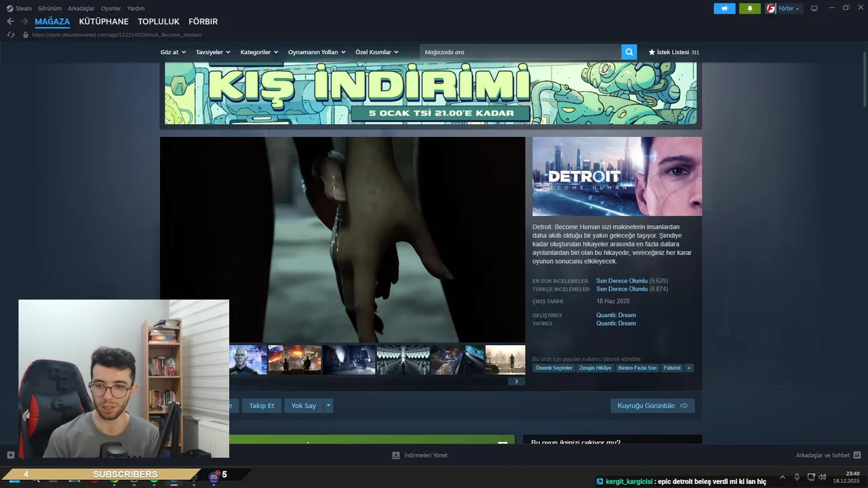Open the FÖRBİR profile tab
This screenshot has width=868, height=488.
203,22
